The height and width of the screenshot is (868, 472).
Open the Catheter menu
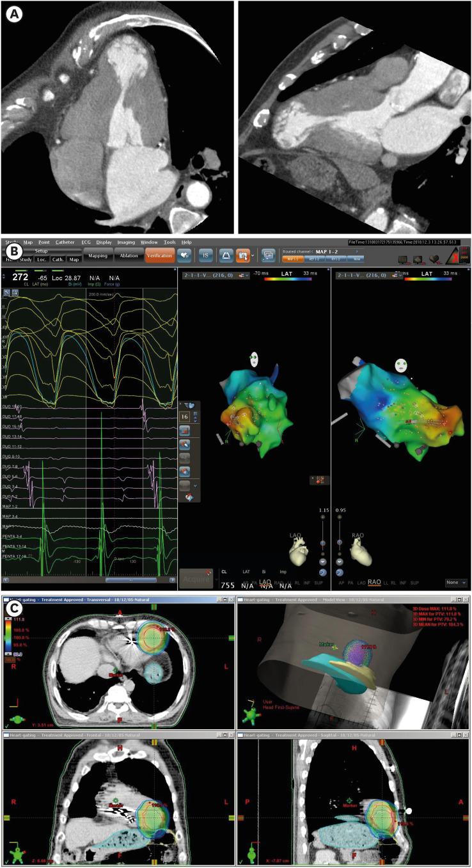pos(65,242)
